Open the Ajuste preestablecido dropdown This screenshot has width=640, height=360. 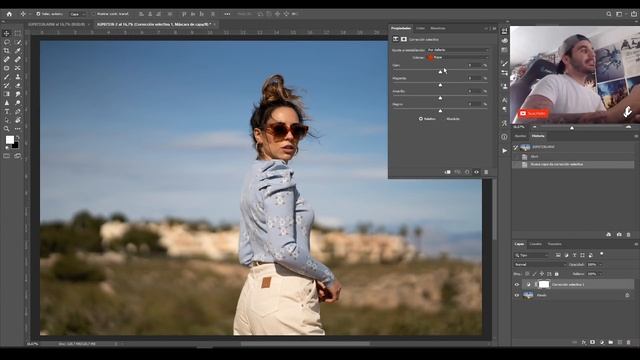(457, 50)
